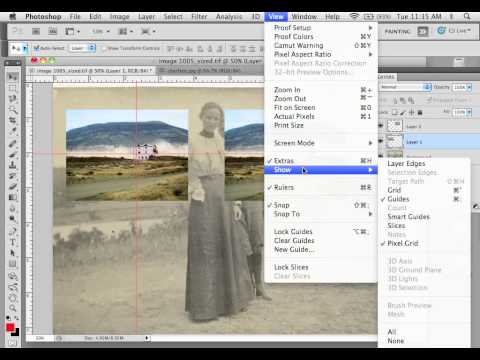Image resolution: width=480 pixels, height=360 pixels.
Task: Launch Mini Bridge from the application bar
Action: tap(53, 31)
